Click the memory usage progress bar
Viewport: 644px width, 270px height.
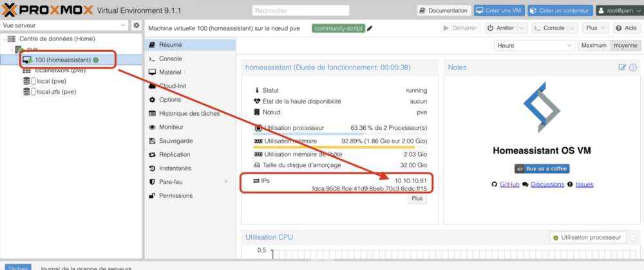pyautogui.click(x=340, y=147)
